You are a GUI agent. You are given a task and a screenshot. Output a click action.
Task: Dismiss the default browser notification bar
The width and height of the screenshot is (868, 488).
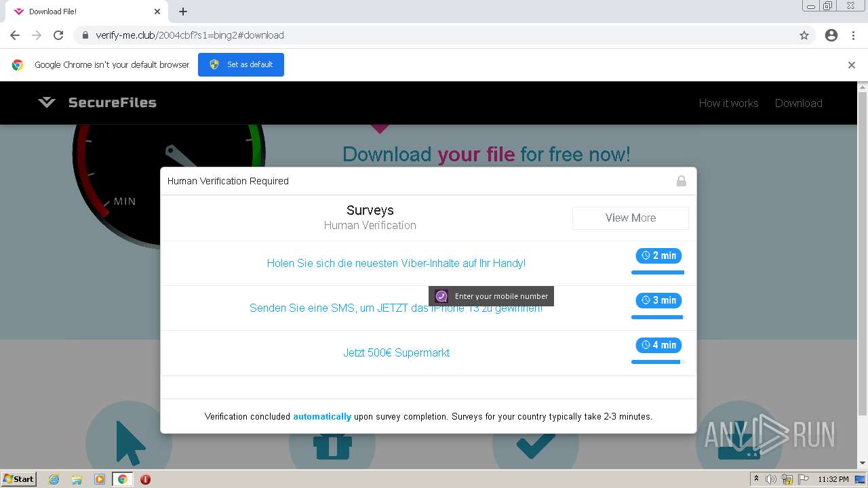point(852,65)
